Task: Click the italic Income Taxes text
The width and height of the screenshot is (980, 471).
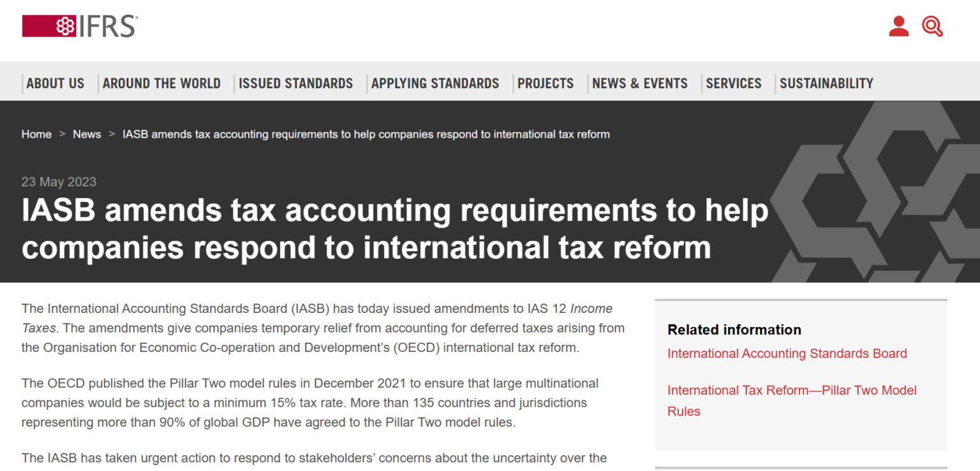Action: [591, 309]
